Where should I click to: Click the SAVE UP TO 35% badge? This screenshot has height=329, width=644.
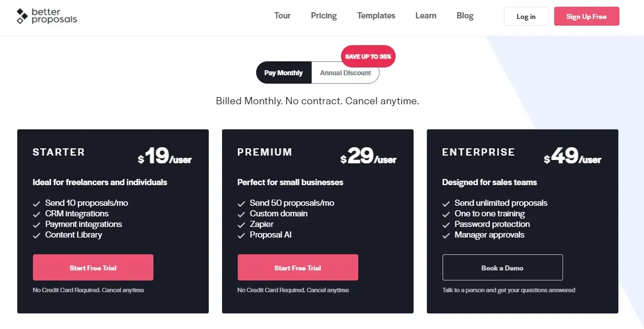368,56
